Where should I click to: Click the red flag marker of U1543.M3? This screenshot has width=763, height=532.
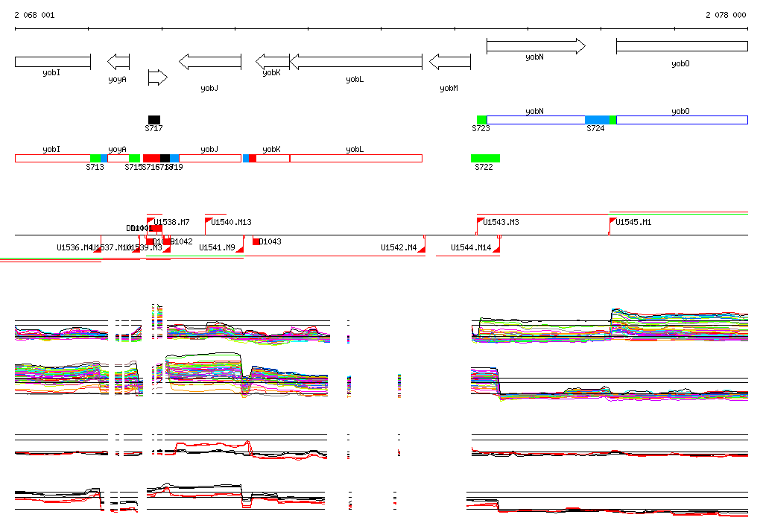pos(480,221)
